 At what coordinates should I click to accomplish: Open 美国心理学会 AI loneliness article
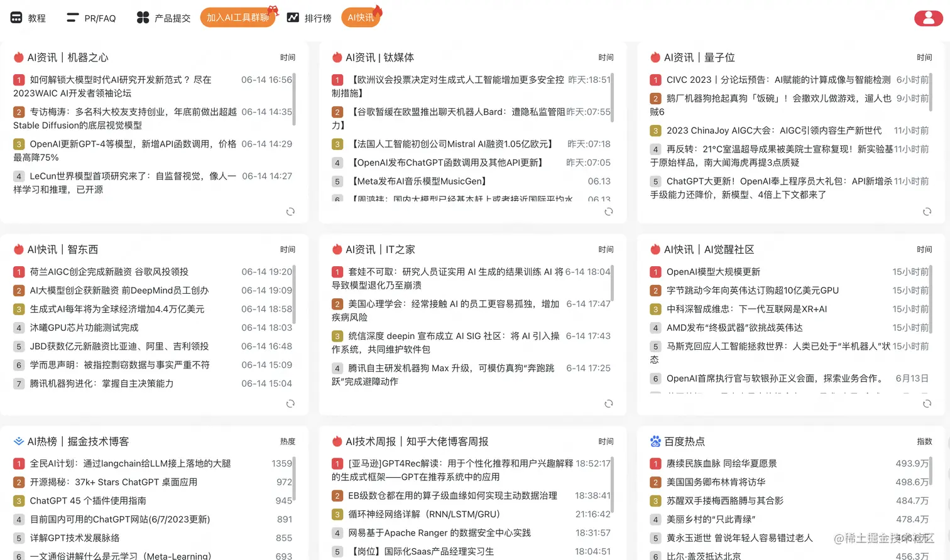click(445, 311)
